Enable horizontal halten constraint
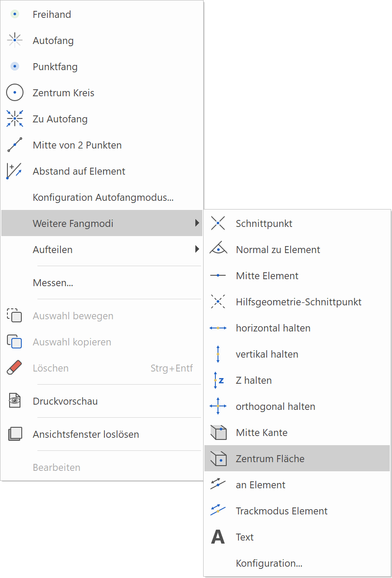The height and width of the screenshot is (578, 392). pos(273,328)
